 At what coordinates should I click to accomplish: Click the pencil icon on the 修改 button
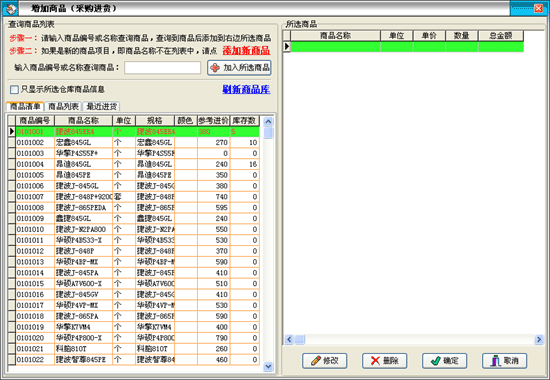click(x=316, y=360)
